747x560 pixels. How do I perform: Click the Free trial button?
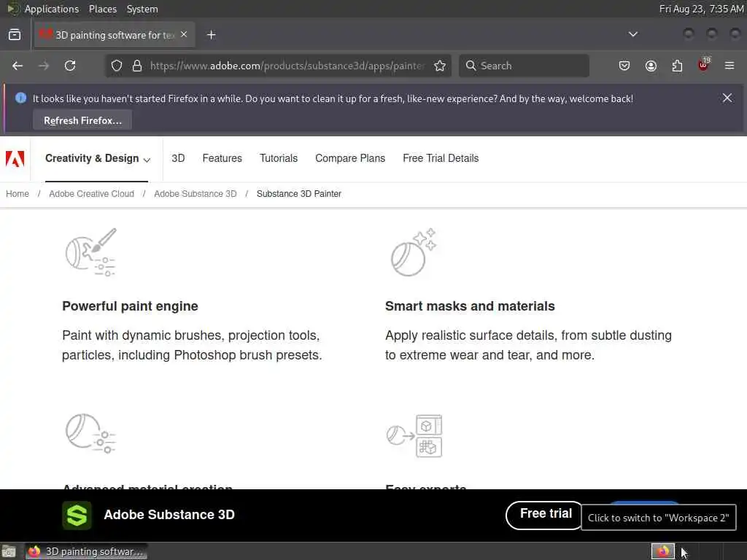pyautogui.click(x=545, y=514)
